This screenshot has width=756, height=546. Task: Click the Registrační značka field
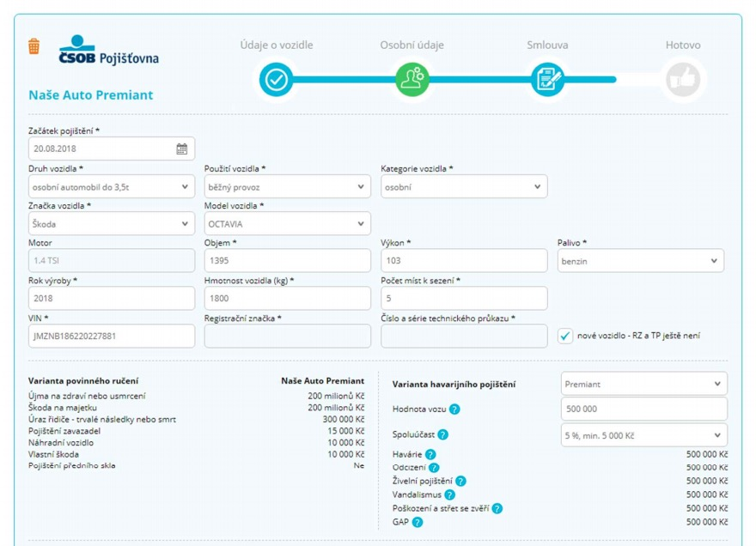point(287,336)
